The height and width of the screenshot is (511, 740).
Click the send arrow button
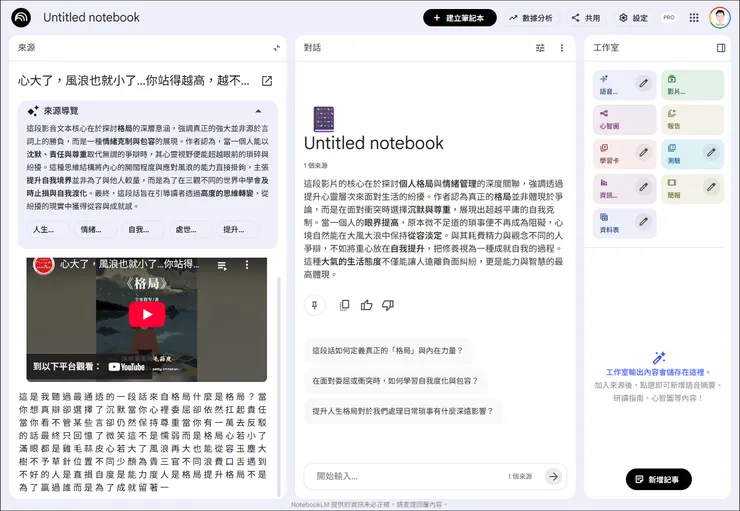point(553,477)
